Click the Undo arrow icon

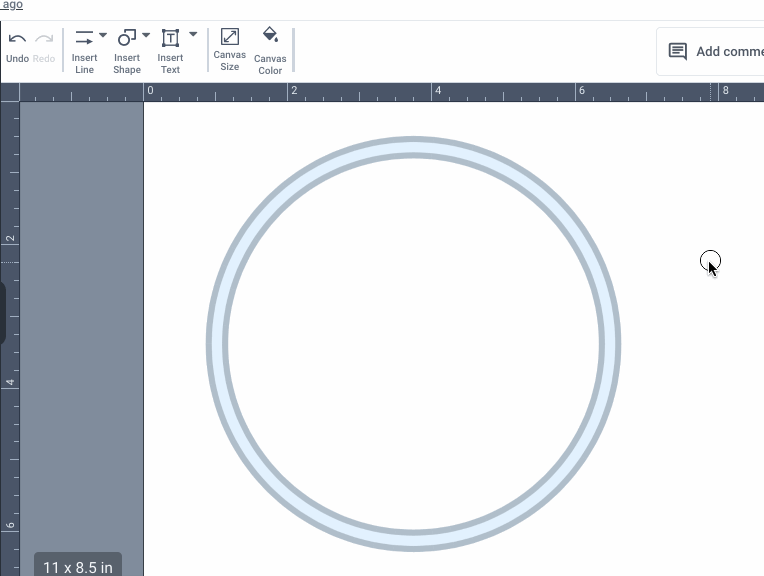pos(17,39)
